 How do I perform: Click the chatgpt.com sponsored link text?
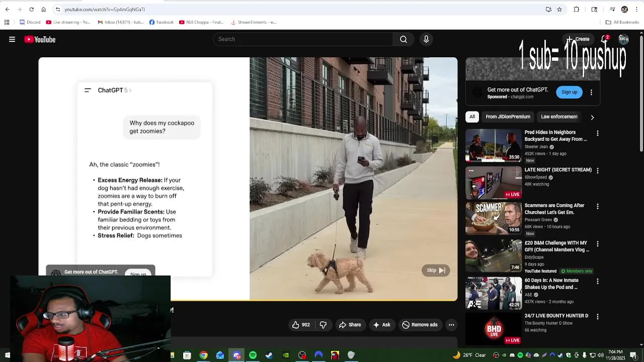pyautogui.click(x=522, y=97)
